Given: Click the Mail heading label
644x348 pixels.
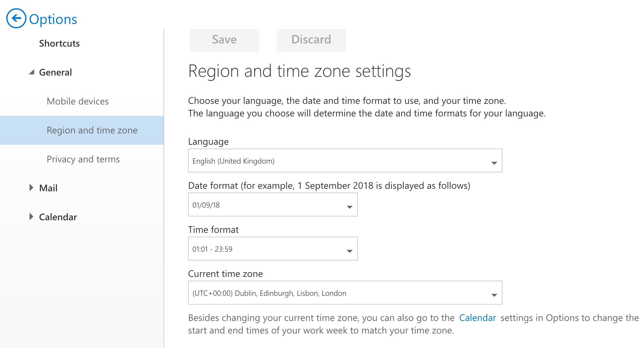Looking at the screenshot, I should pos(48,188).
